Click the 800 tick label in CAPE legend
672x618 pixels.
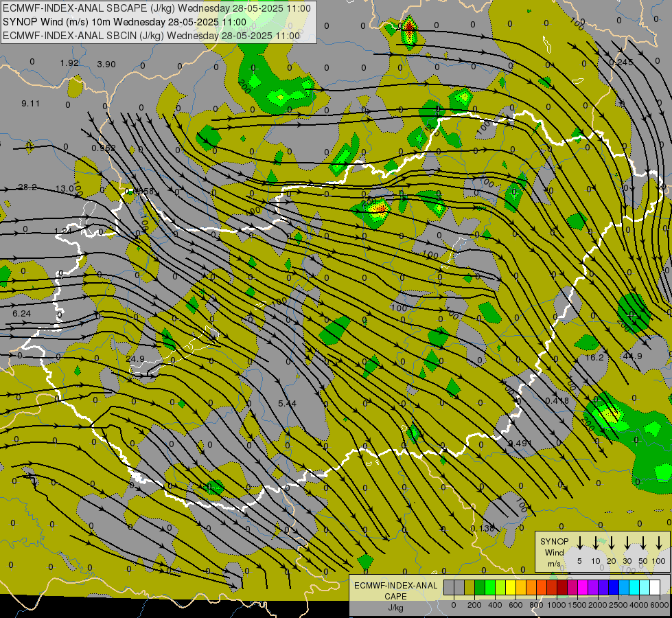point(536,605)
